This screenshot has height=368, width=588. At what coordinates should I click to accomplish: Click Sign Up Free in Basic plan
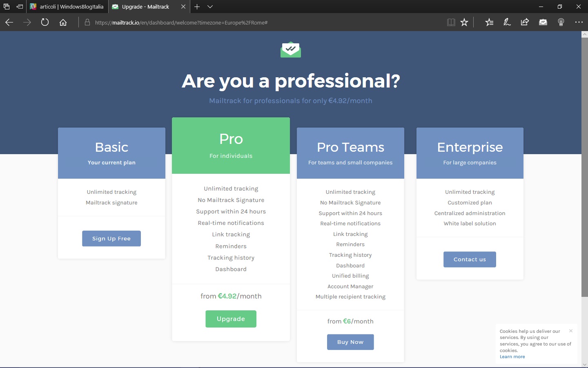pyautogui.click(x=111, y=239)
